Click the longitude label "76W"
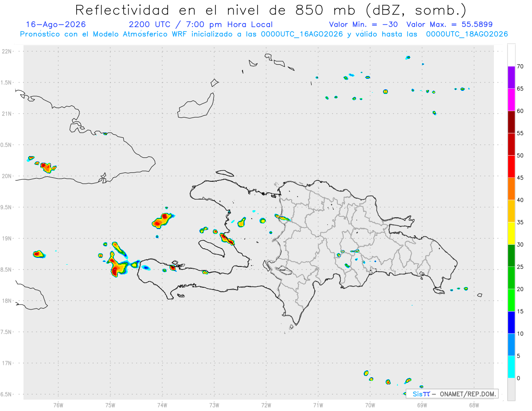Viewport: 532px width, 411px height. pyautogui.click(x=58, y=404)
